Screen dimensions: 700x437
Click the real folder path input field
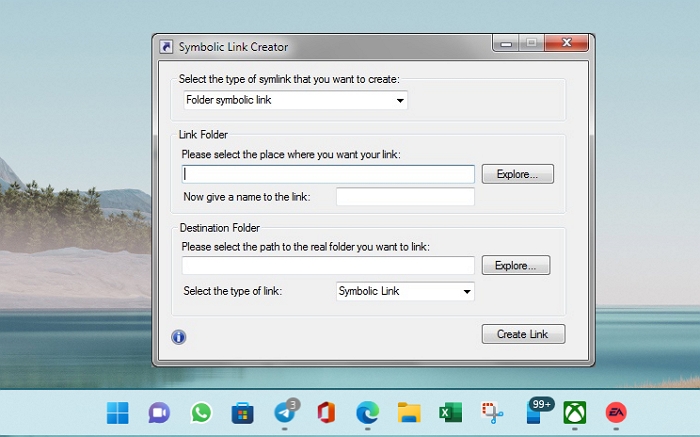(328, 266)
